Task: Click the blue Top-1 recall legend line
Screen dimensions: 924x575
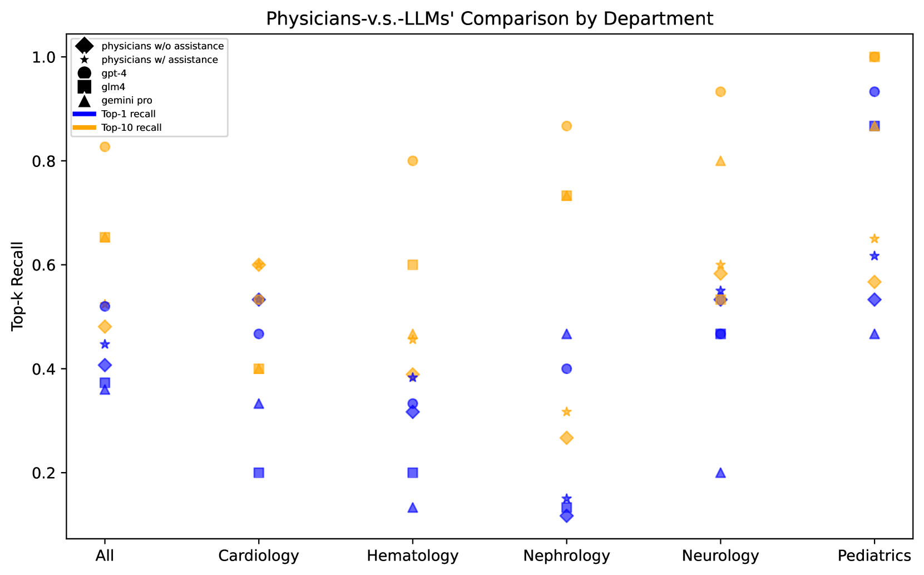Action: [x=85, y=114]
